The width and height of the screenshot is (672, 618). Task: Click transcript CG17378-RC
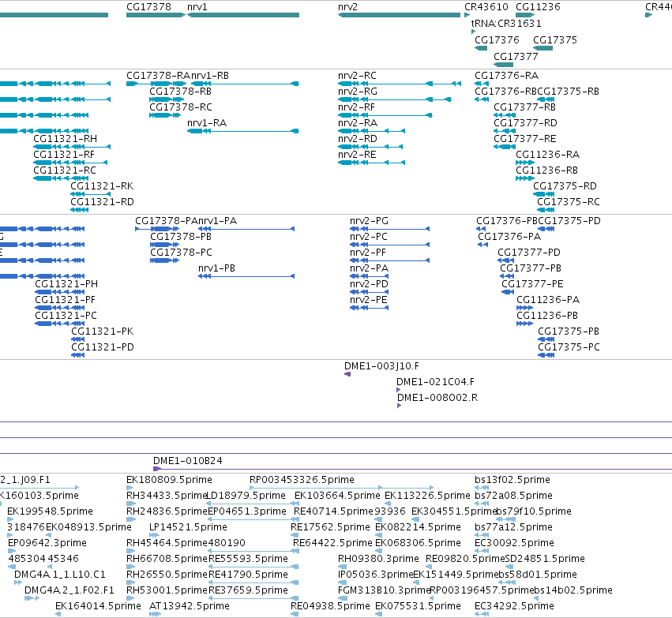pyautogui.click(x=165, y=115)
